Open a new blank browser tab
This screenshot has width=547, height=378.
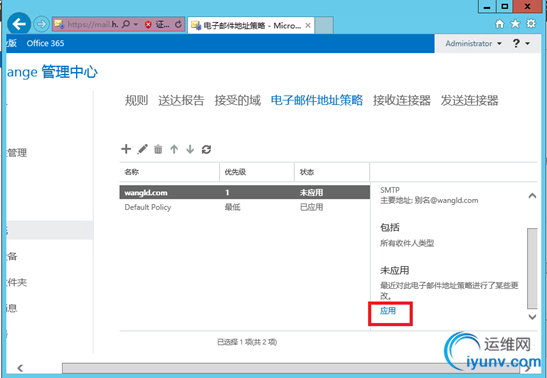click(x=324, y=25)
